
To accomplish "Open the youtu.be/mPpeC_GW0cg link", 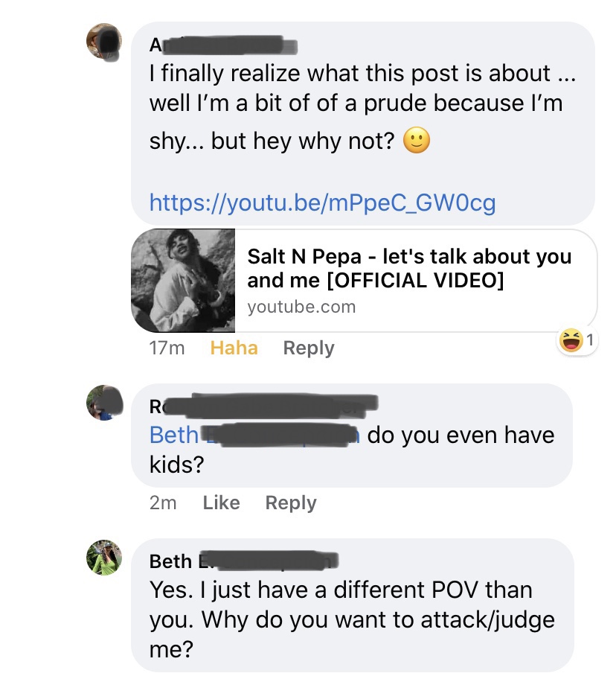I will (322, 202).
